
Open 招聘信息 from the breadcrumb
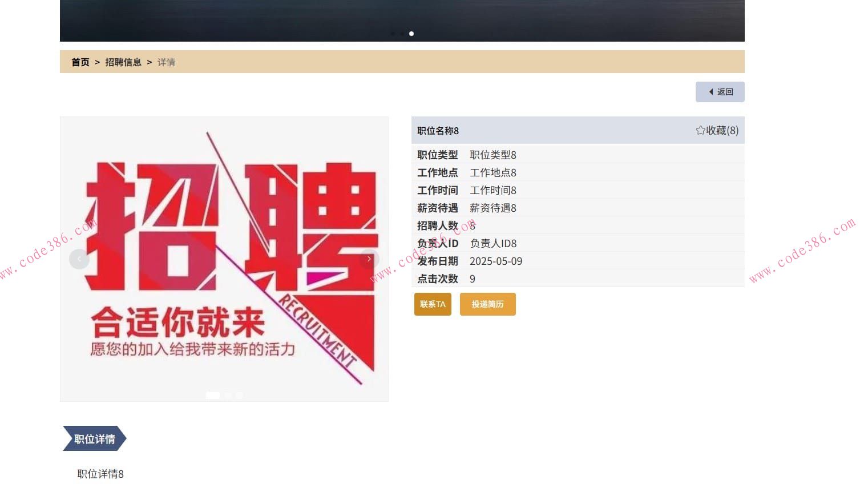click(x=124, y=62)
